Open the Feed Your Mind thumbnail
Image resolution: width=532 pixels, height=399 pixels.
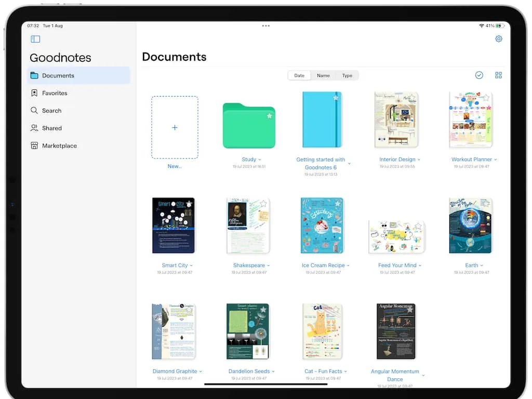(x=396, y=236)
